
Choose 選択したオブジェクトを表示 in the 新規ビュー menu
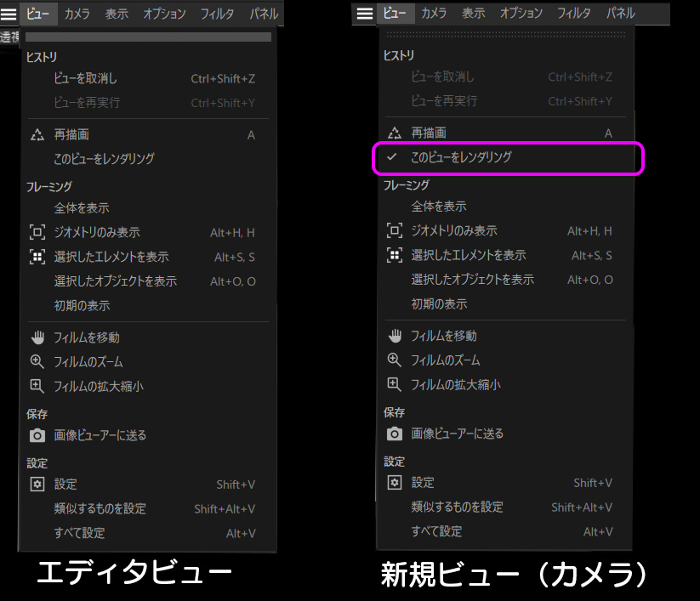(472, 280)
